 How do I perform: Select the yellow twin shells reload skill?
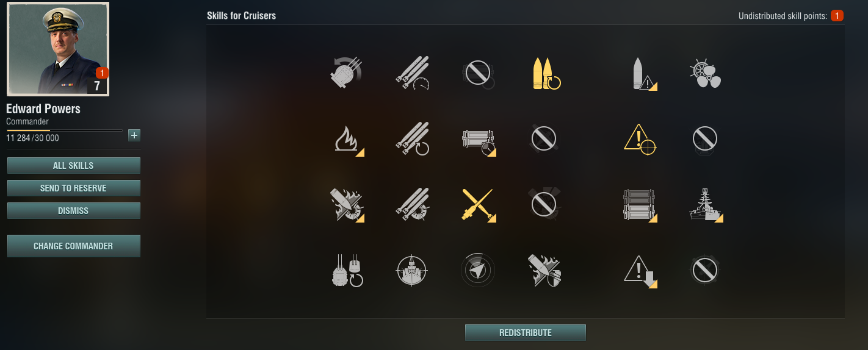(546, 74)
